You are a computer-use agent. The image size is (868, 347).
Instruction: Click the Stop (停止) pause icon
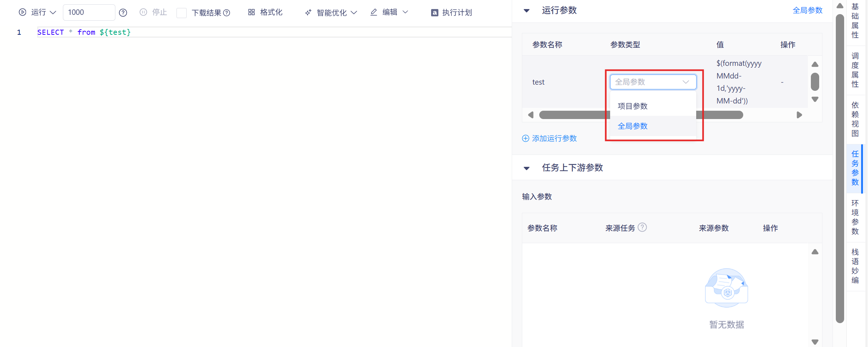click(x=143, y=12)
